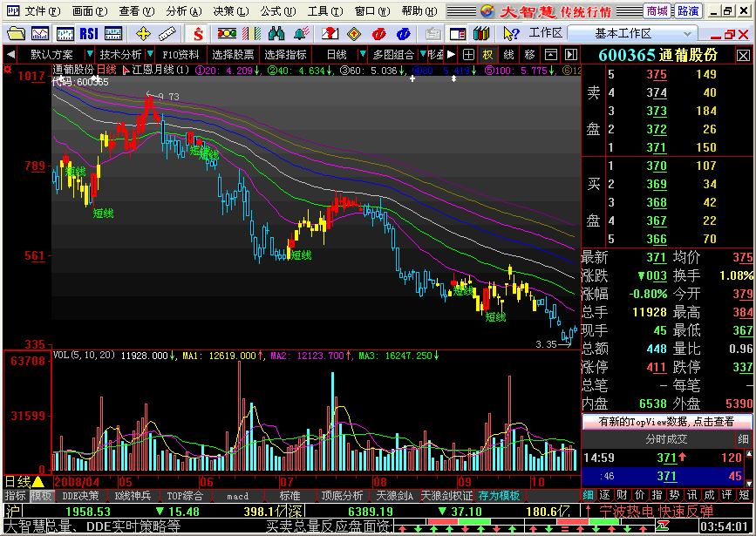Open the 公式(U) menu

(277, 11)
